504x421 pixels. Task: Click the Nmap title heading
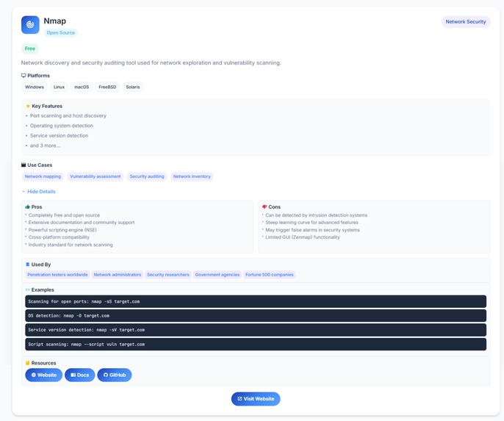tap(55, 21)
